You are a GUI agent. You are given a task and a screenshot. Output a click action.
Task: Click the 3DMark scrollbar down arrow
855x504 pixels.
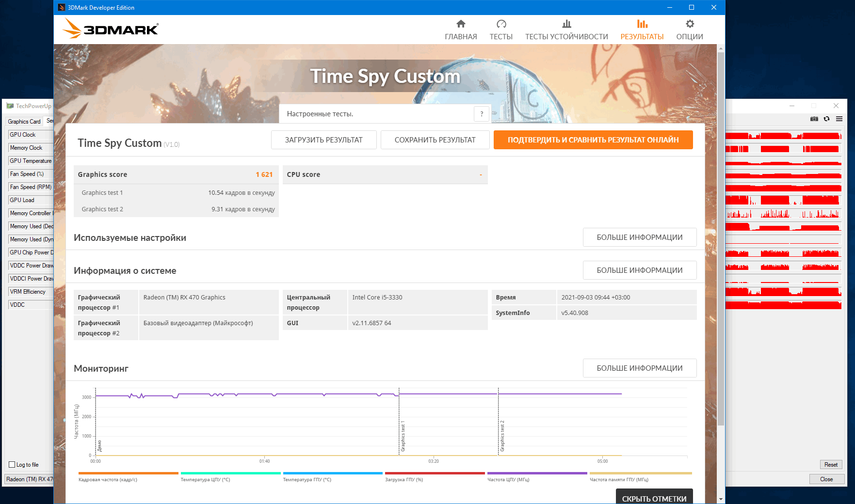[x=721, y=499]
